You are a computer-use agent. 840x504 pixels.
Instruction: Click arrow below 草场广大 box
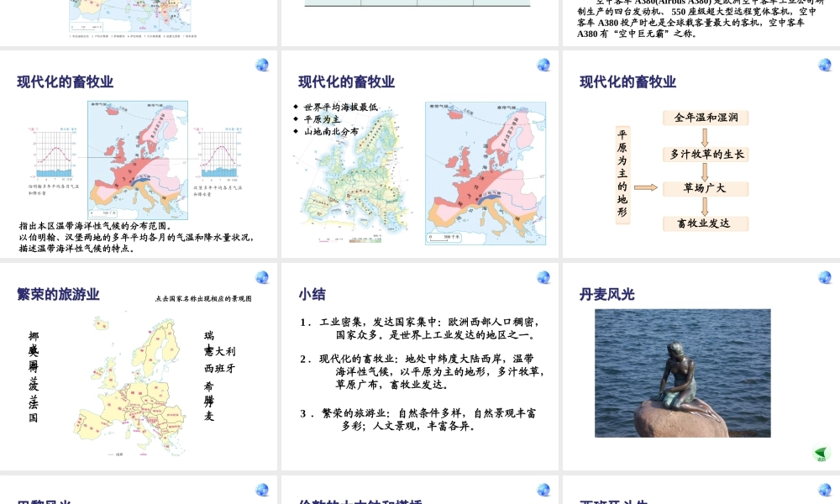[x=705, y=207]
